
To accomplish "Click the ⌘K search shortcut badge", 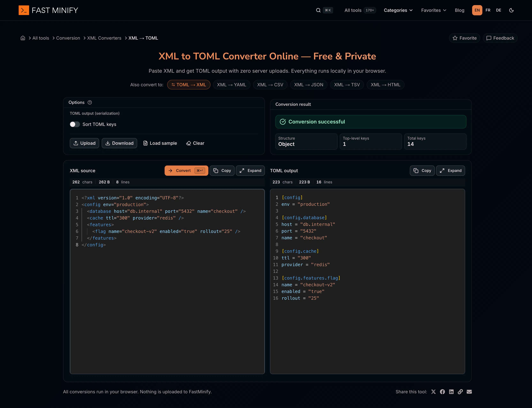I will click(x=328, y=10).
